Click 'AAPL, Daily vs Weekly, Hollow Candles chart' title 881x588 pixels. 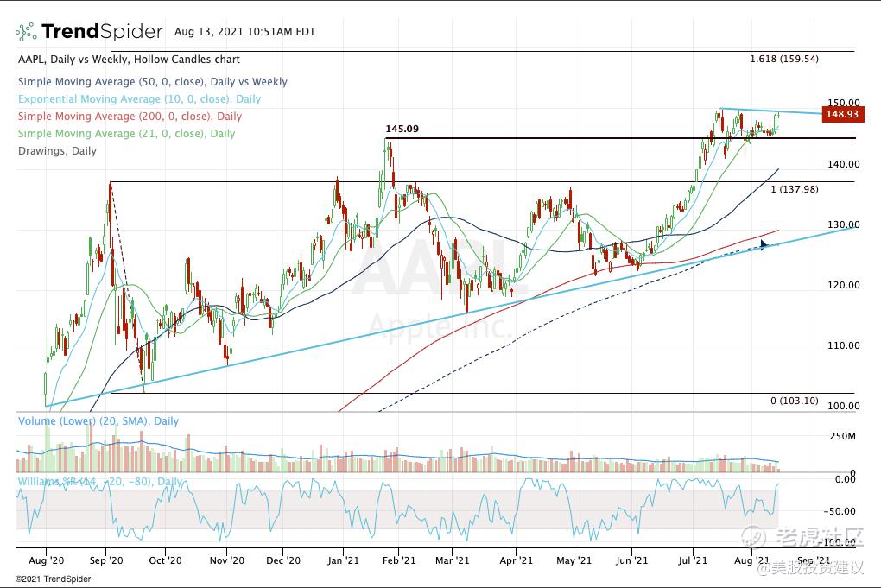click(x=129, y=60)
